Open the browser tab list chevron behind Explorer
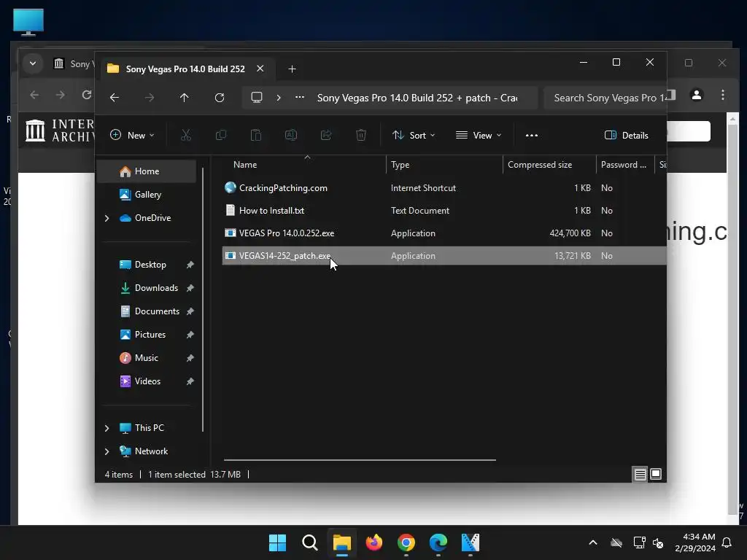Image resolution: width=747 pixels, height=560 pixels. 32,63
